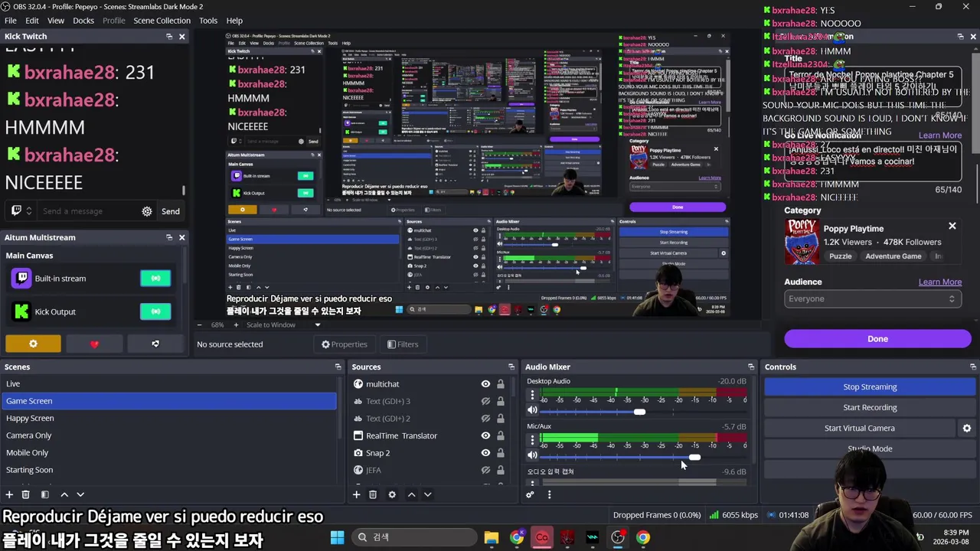This screenshot has height=551, width=980.
Task: Open the Help menu
Action: click(x=234, y=21)
